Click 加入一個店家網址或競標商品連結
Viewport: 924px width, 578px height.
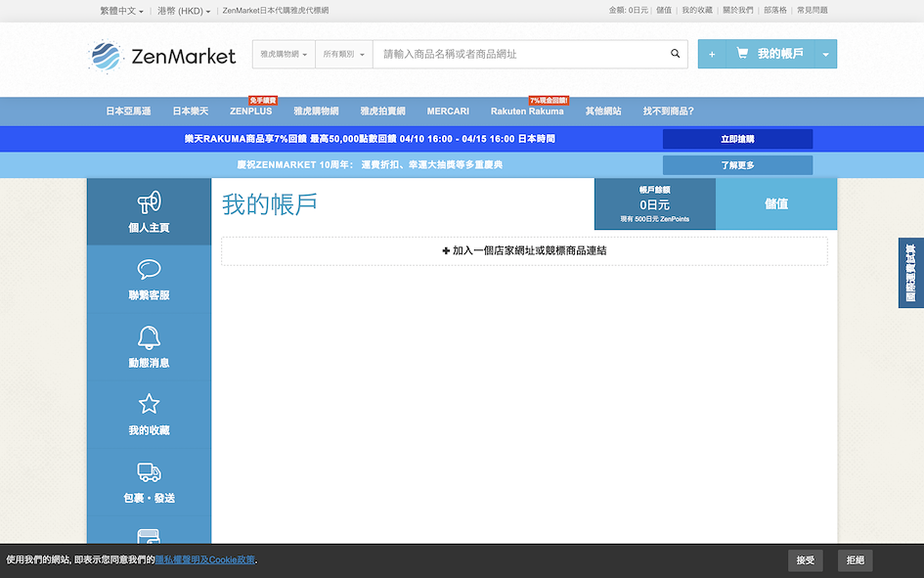tap(524, 251)
